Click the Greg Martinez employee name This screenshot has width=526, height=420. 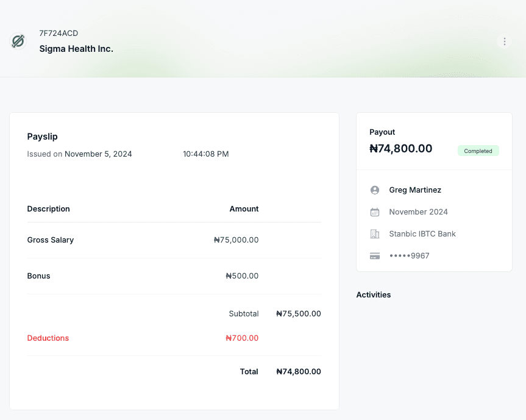coord(415,190)
